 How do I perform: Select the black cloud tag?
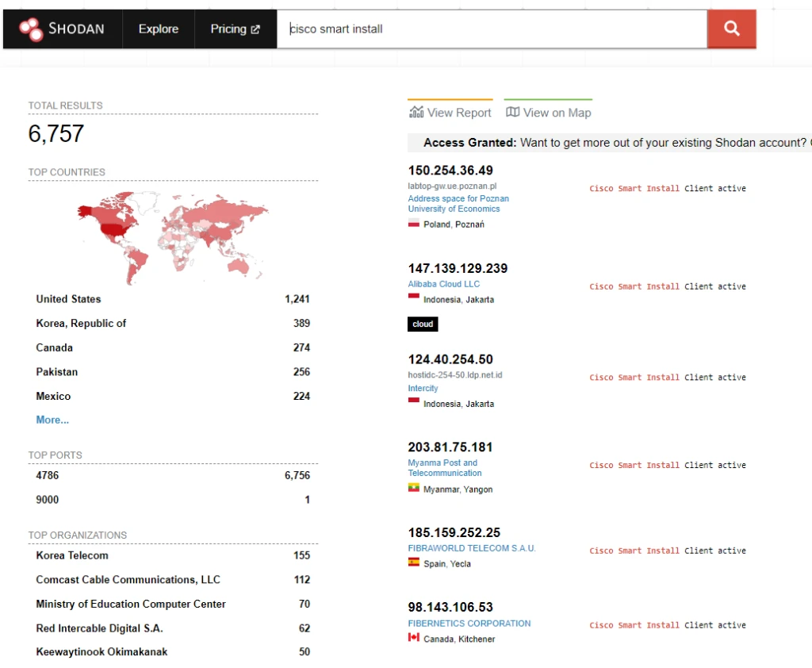pos(423,324)
